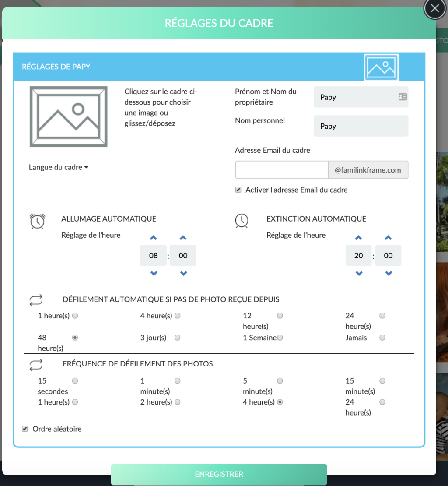Select 5 minute(s) photo scrolling frequency

(280, 380)
